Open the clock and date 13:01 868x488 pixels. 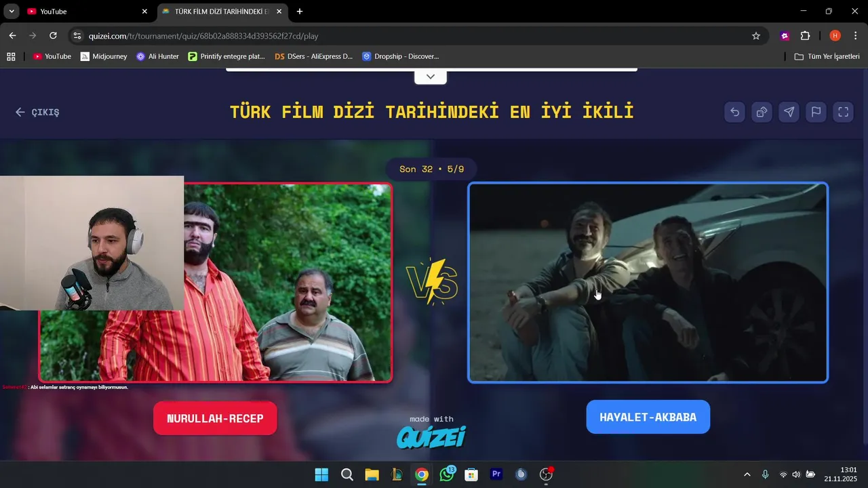coord(841,474)
